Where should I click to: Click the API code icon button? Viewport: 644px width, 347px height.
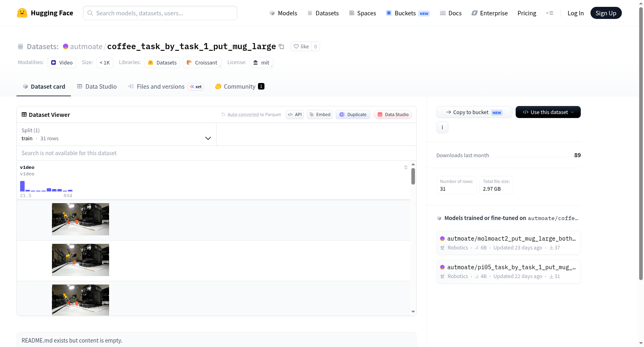pyautogui.click(x=295, y=114)
